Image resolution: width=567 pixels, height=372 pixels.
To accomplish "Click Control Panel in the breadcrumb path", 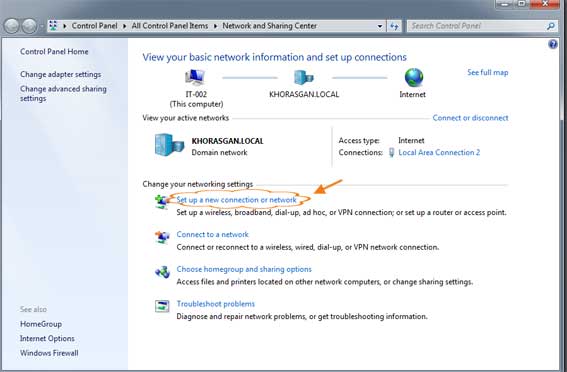I will (94, 26).
